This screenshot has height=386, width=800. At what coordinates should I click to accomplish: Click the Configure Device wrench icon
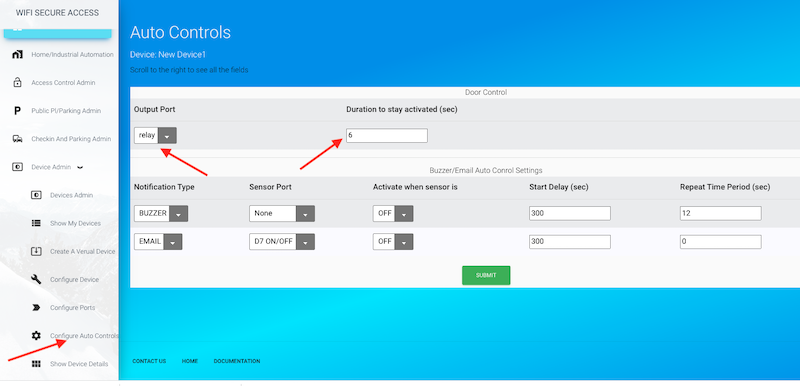36,279
